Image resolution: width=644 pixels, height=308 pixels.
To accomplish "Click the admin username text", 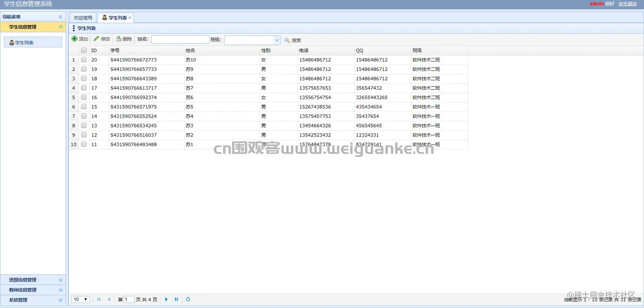I will [x=596, y=4].
